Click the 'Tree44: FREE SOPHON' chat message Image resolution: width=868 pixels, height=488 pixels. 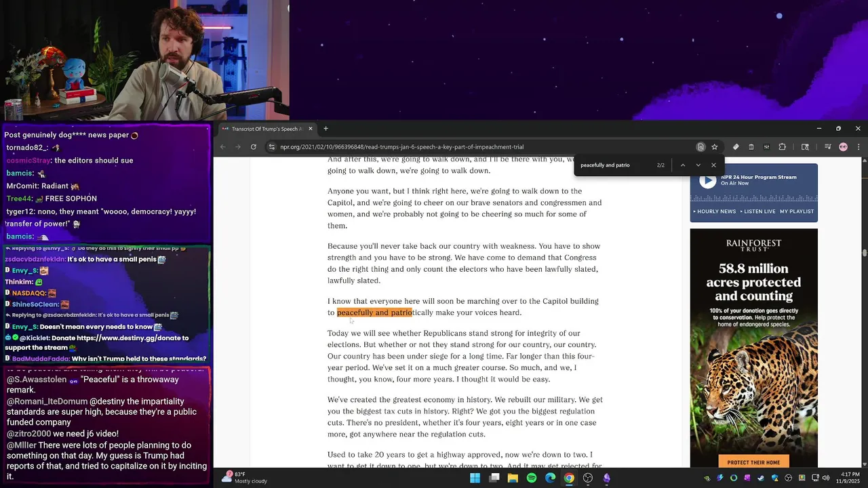point(52,199)
